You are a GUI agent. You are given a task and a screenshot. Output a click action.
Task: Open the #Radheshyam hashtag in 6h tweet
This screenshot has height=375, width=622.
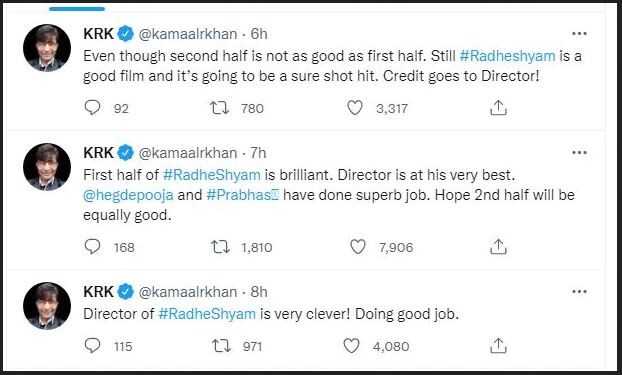coord(507,56)
